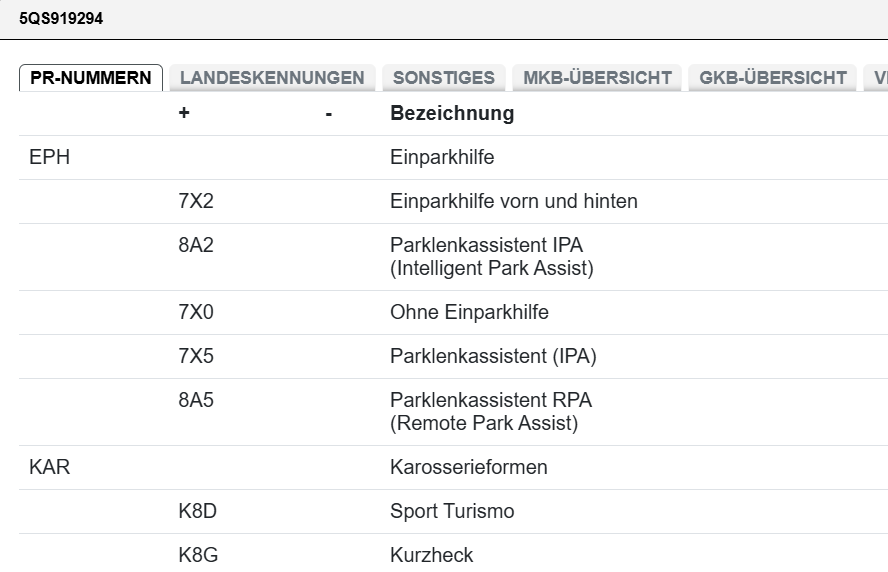Viewport: 888px width, 572px height.
Task: Select the K8G Kurzheck row
Action: pyautogui.click(x=432, y=555)
